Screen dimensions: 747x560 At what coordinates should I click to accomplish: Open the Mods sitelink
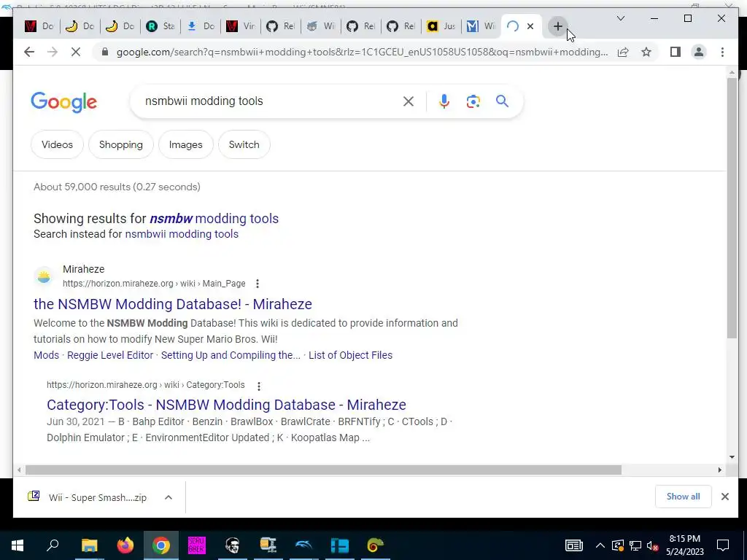click(46, 355)
